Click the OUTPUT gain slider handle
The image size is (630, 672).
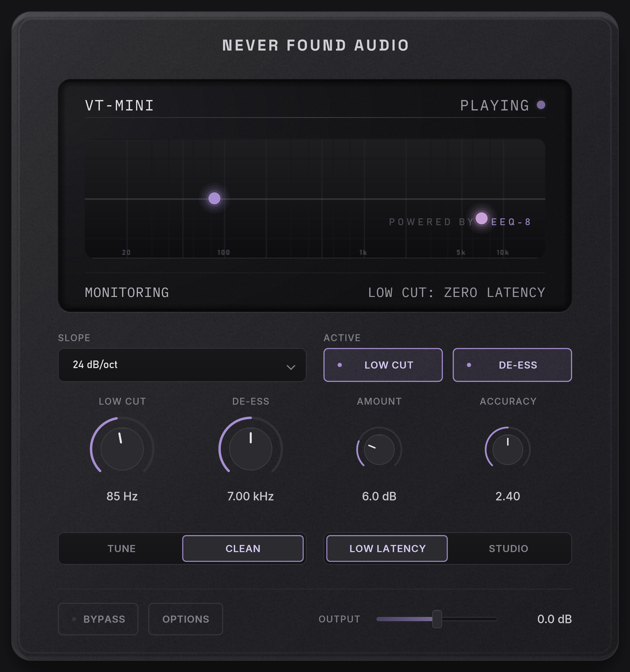point(437,619)
